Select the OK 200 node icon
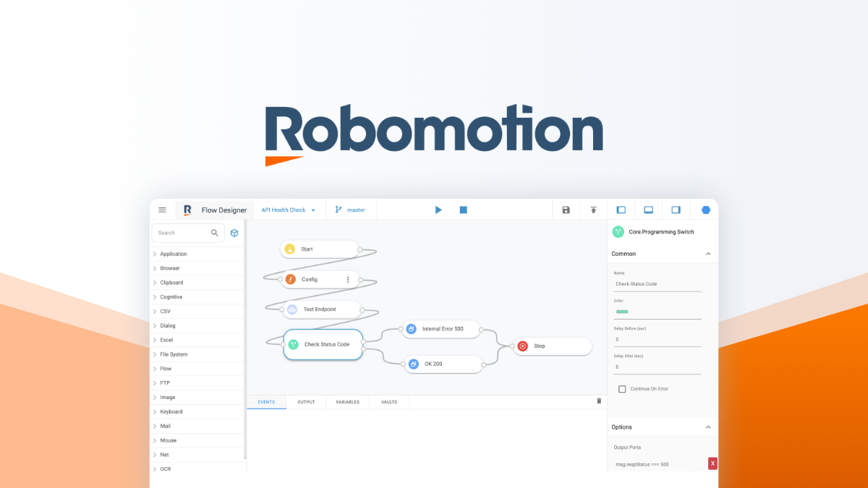The width and height of the screenshot is (868, 488). point(413,364)
